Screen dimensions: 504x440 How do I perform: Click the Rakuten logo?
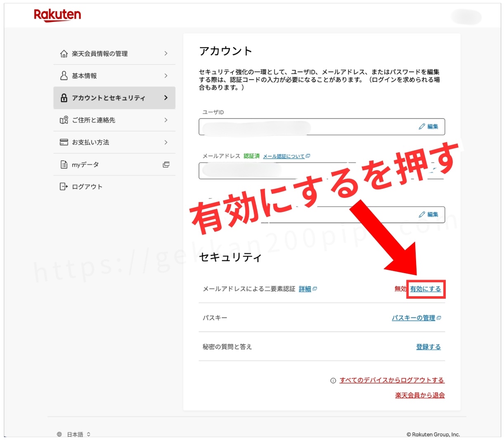[x=57, y=15]
